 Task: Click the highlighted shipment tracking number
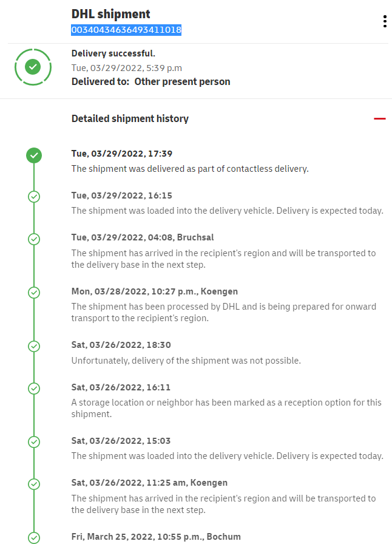pos(126,30)
